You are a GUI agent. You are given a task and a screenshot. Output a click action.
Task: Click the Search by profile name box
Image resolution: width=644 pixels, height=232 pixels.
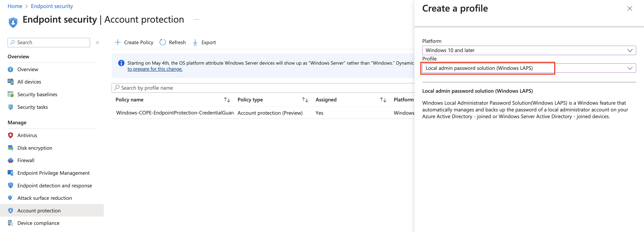pyautogui.click(x=263, y=88)
